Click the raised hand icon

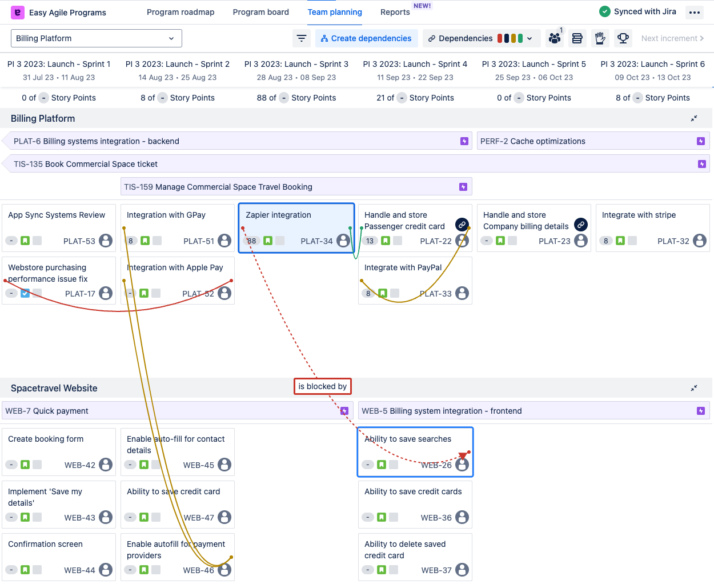600,38
